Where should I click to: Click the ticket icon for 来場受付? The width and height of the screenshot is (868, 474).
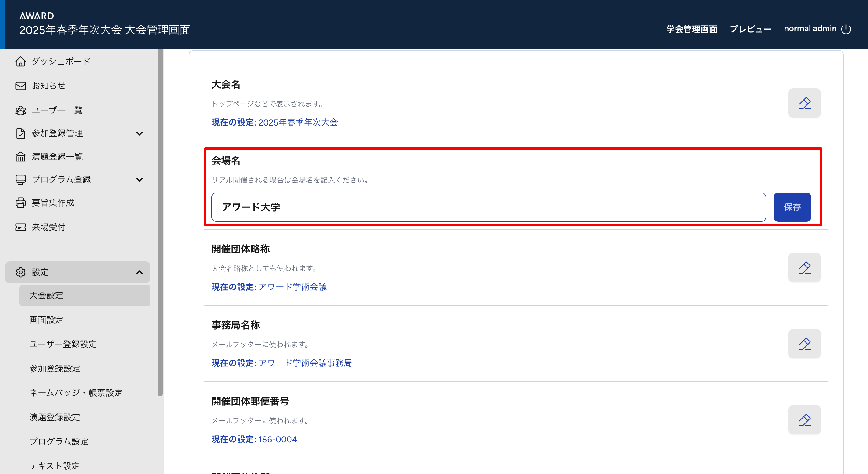tap(20, 227)
